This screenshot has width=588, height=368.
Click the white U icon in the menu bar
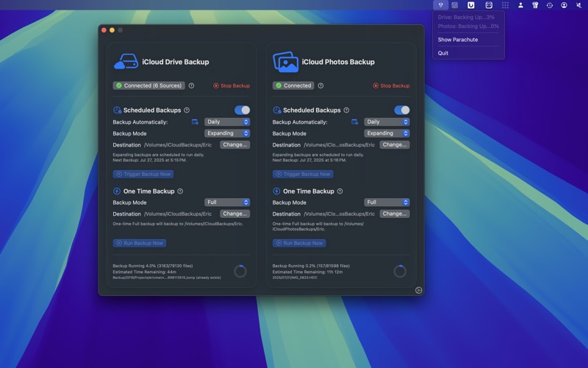tap(471, 5)
